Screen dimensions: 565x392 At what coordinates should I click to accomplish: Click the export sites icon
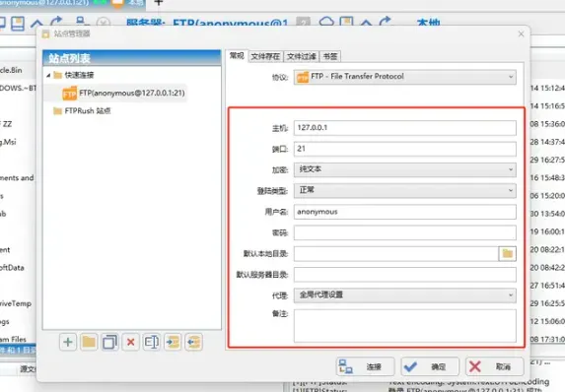(x=194, y=342)
